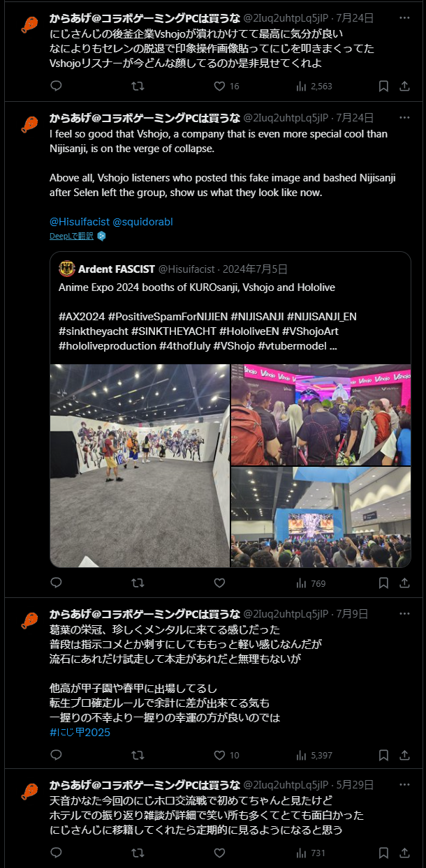The image size is (426, 868).
Task: Retweet the English Vshojo collapse tweet
Action: point(138,583)
